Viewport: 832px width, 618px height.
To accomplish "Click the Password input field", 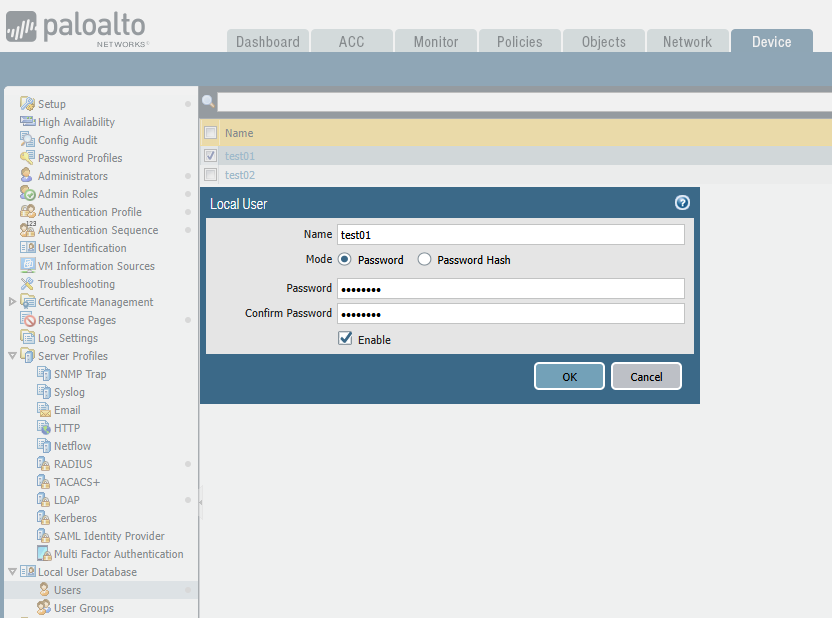I will pyautogui.click(x=510, y=289).
